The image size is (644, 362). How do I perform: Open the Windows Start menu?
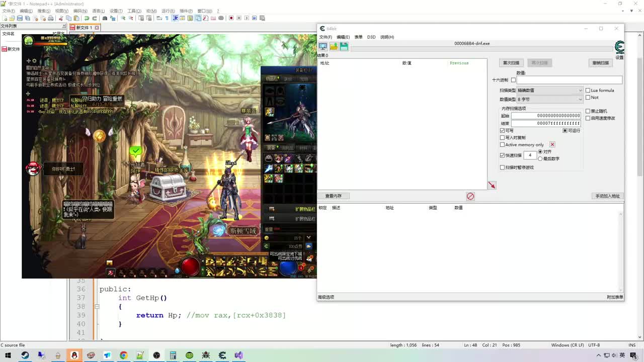8,355
